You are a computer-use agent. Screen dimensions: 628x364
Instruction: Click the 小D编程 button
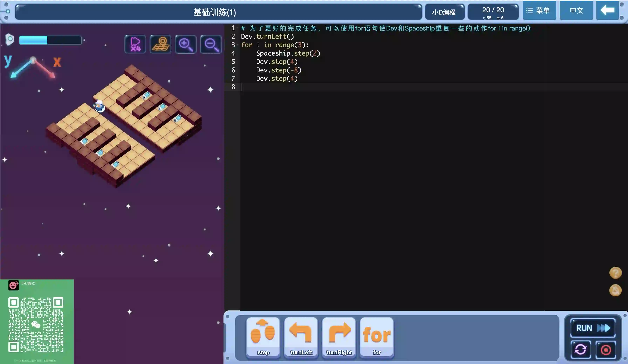tap(444, 12)
